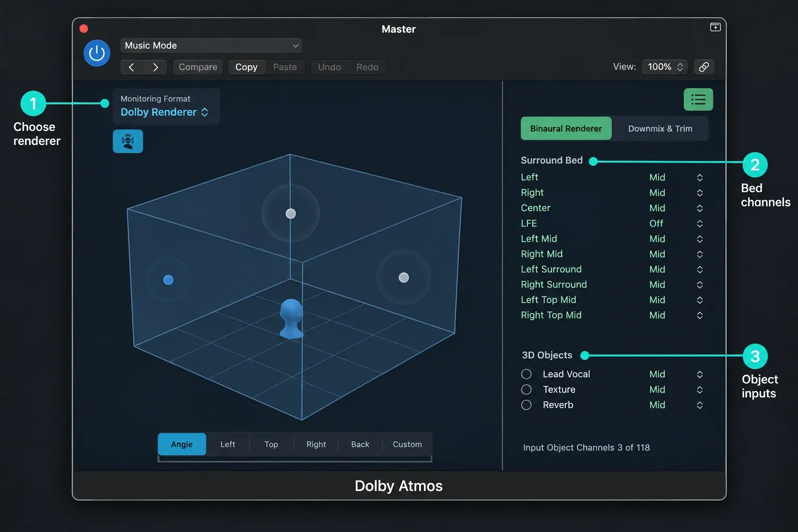Open the Music Mode preset dropdown
The height and width of the screenshot is (532, 798).
click(x=211, y=46)
